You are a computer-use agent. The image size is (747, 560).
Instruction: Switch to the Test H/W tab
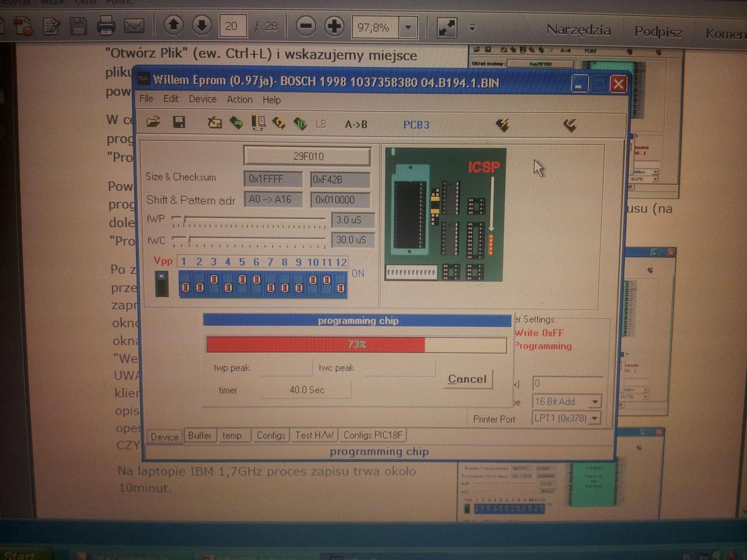(x=314, y=436)
